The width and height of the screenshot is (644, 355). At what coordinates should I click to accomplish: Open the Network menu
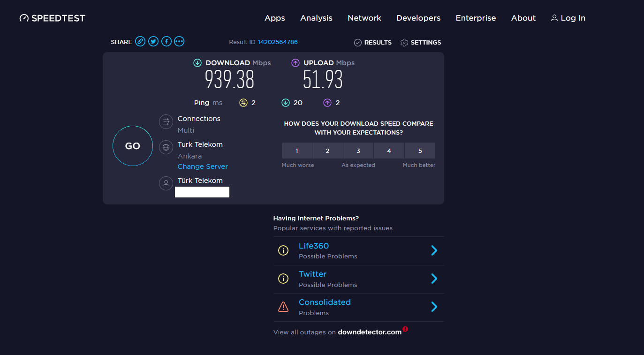pos(364,18)
